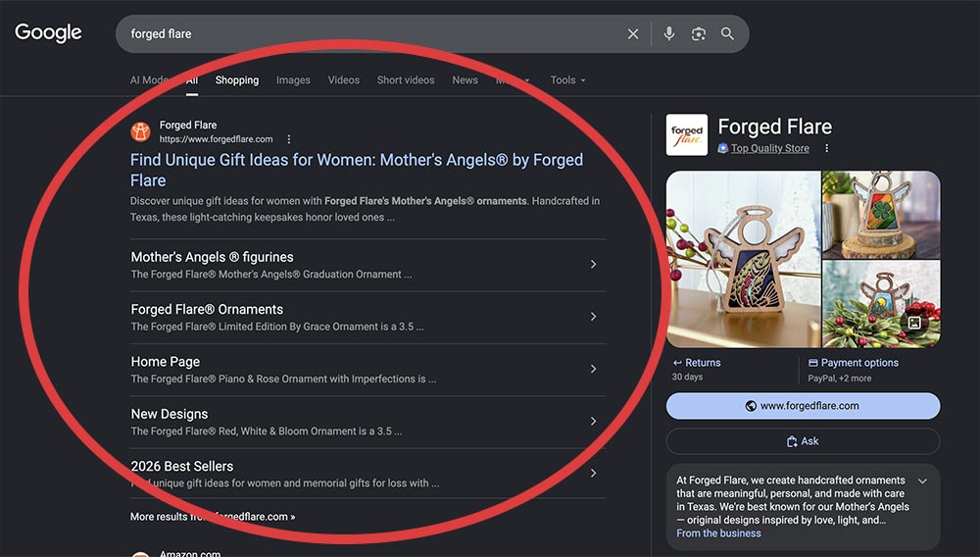Switch to the Images tab
Image resolution: width=980 pixels, height=557 pixels.
293,80
